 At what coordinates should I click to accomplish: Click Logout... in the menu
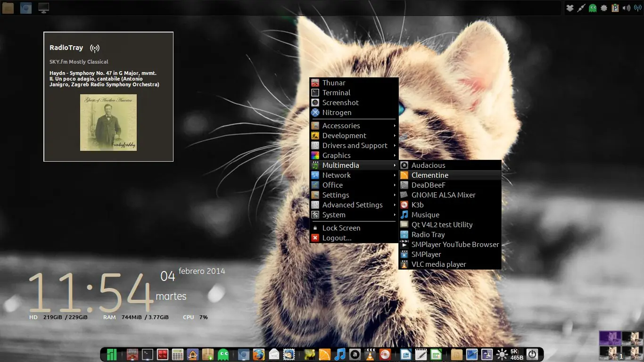337,238
